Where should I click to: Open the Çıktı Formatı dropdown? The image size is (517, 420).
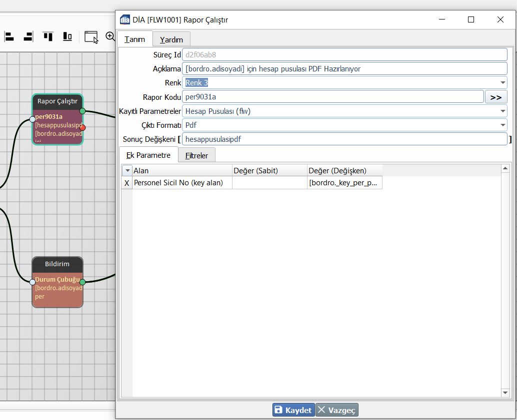click(x=502, y=125)
